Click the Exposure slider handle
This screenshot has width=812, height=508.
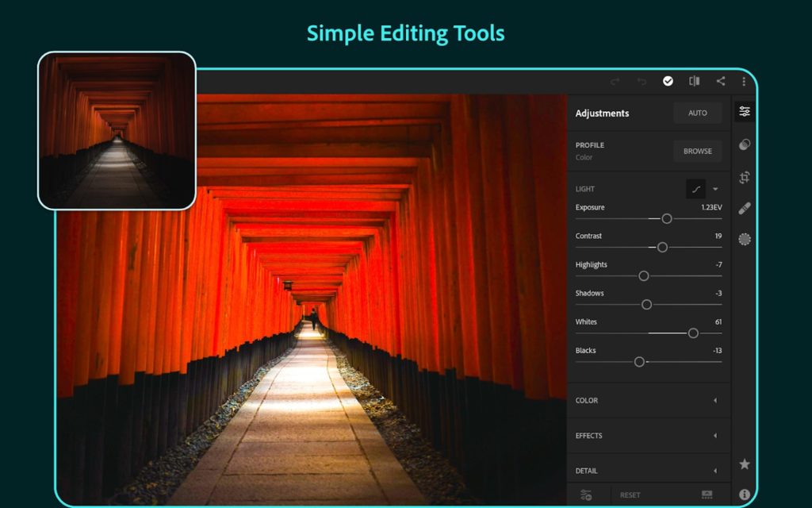[x=667, y=218]
